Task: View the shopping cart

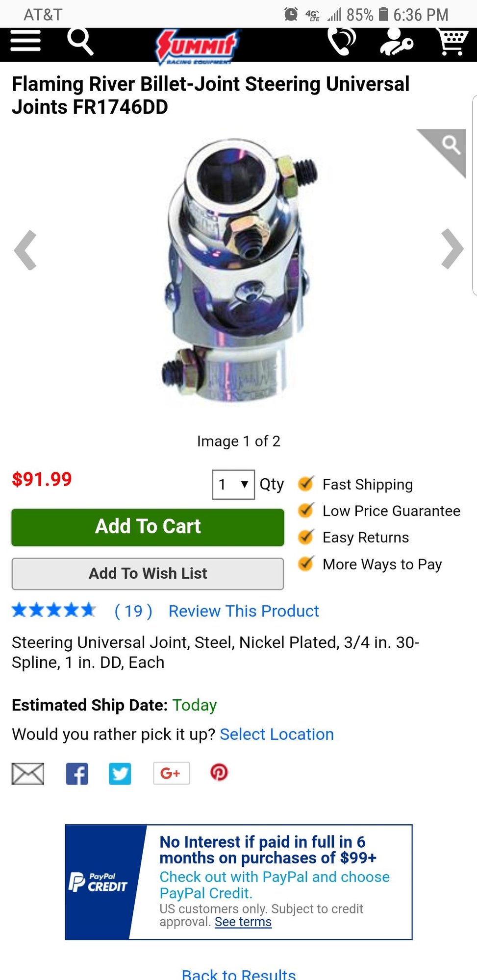Action: (x=452, y=42)
